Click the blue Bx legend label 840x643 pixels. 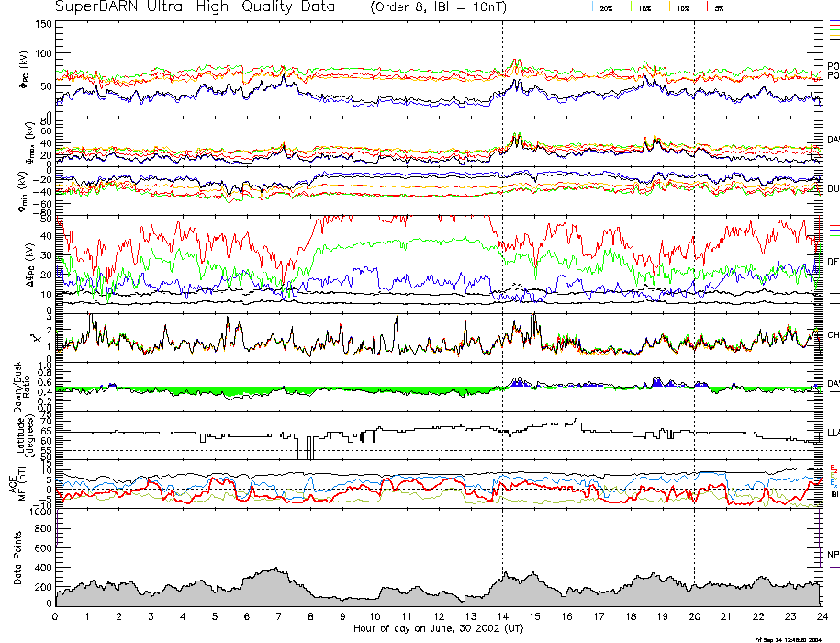[x=834, y=482]
